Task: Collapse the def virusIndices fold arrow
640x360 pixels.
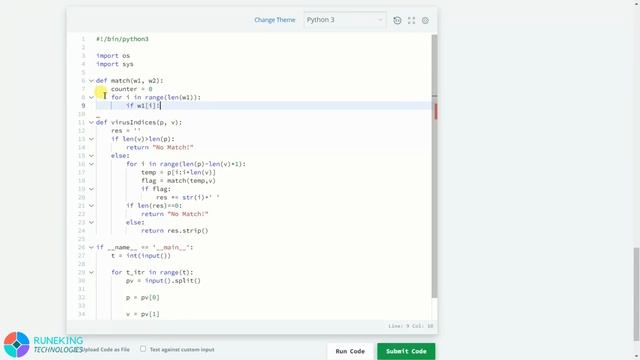Action: click(x=91, y=122)
